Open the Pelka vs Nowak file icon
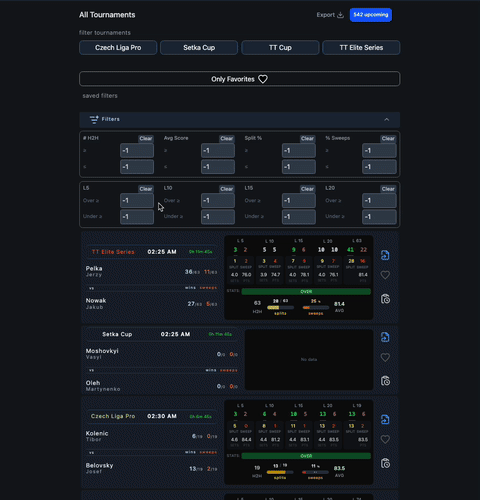The height and width of the screenshot is (500, 480). click(385, 255)
